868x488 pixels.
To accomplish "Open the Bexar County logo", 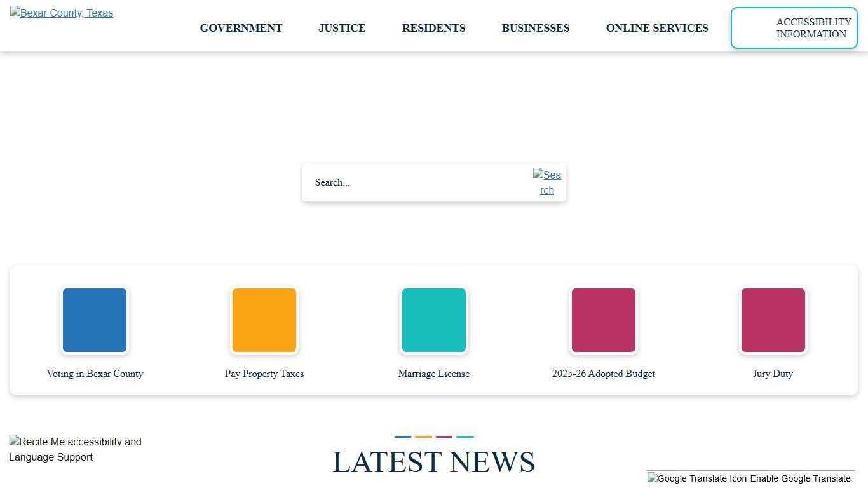I will click(x=61, y=13).
